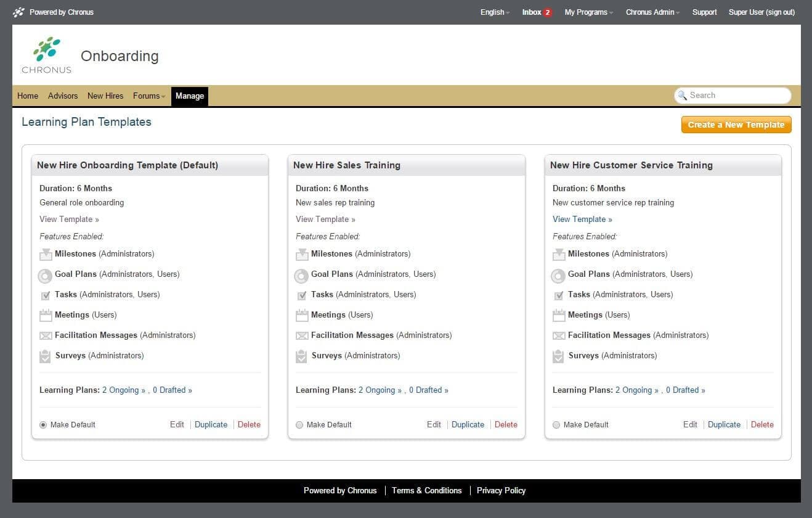
Task: Open 2 Ongoing plans for Sales Training
Action: tap(380, 390)
